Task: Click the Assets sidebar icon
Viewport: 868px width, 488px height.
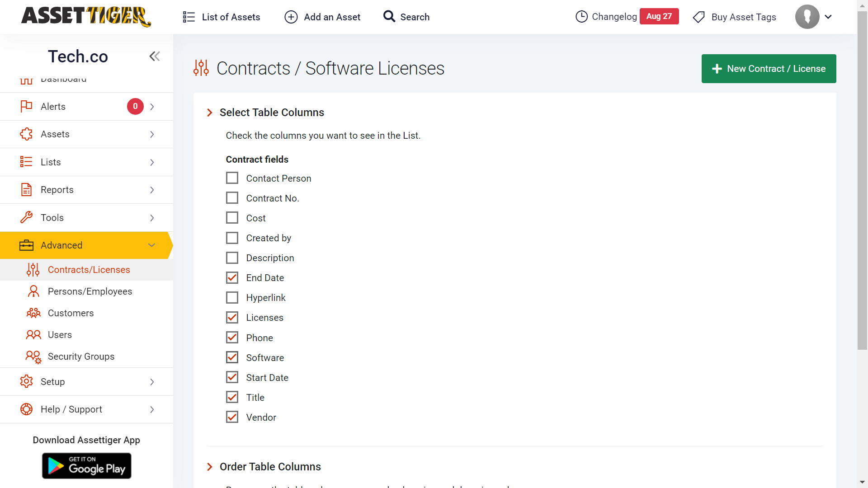Action: (x=26, y=133)
